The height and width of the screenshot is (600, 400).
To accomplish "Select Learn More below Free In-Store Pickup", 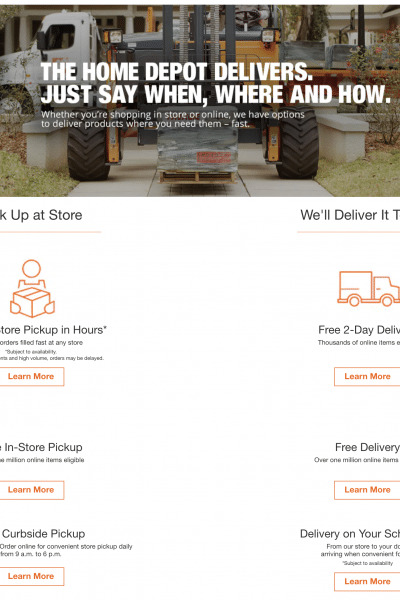I will (x=31, y=490).
